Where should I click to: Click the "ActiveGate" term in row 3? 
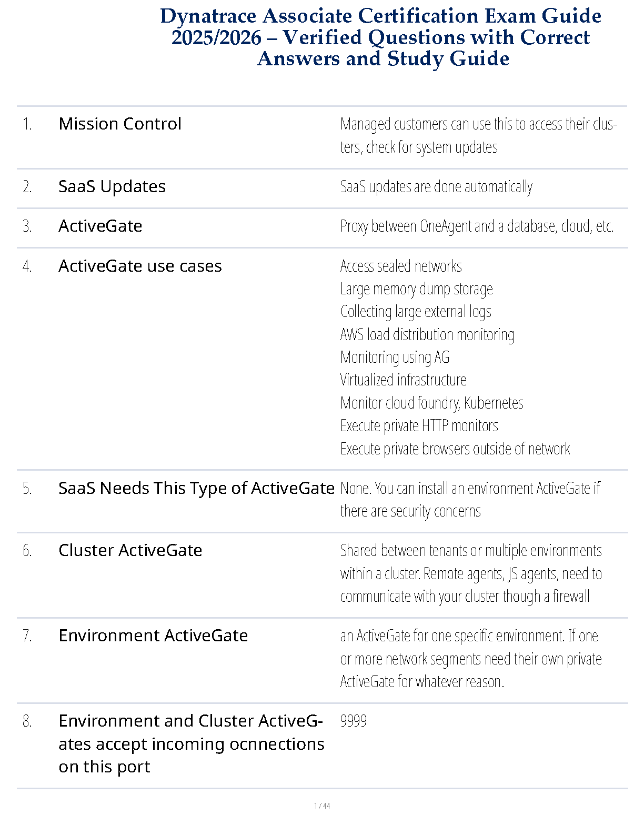[100, 226]
